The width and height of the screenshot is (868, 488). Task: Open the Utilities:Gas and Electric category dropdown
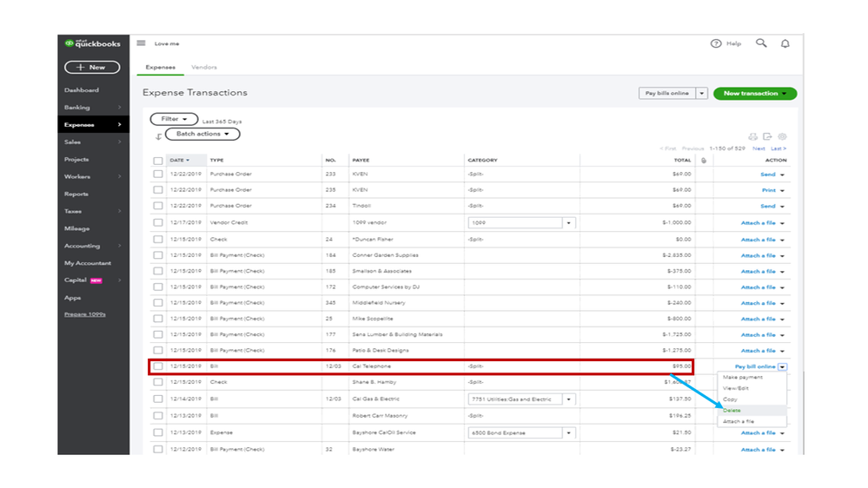(568, 399)
